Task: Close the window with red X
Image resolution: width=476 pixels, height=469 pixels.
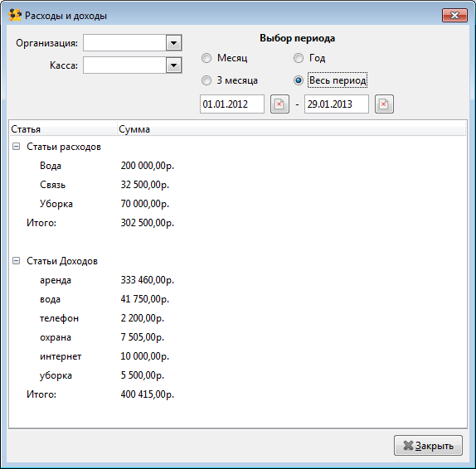Action: pyautogui.click(x=454, y=15)
